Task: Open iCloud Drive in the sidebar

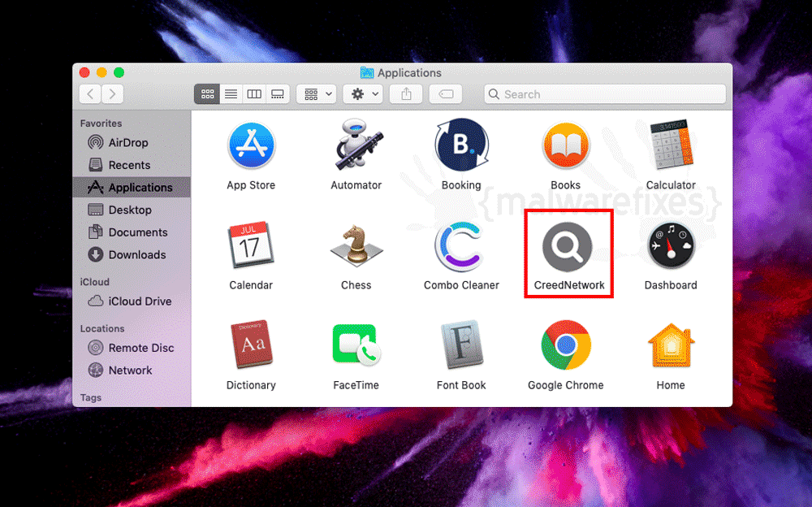Action: [x=132, y=301]
